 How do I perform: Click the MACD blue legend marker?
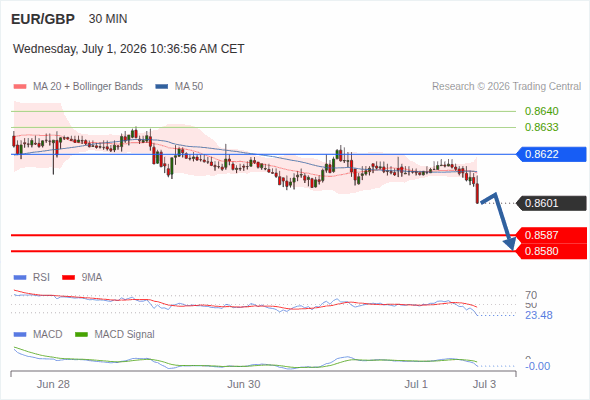click(x=20, y=335)
